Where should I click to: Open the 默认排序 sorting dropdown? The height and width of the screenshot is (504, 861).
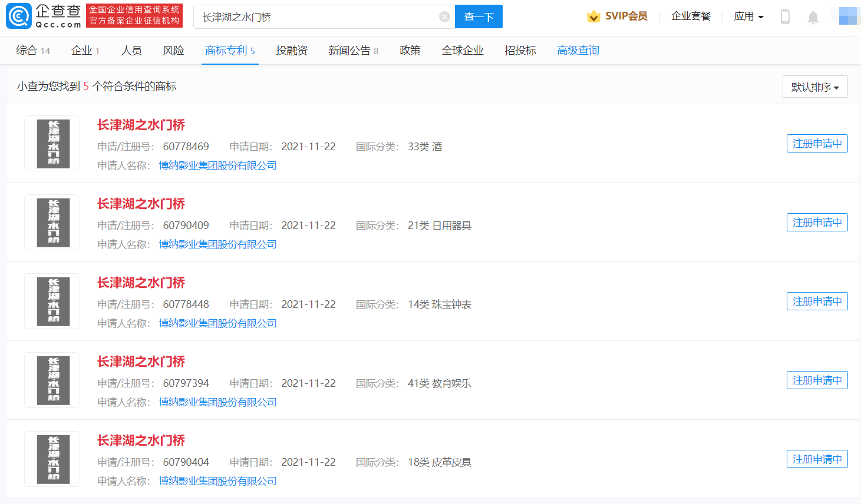[x=815, y=87]
